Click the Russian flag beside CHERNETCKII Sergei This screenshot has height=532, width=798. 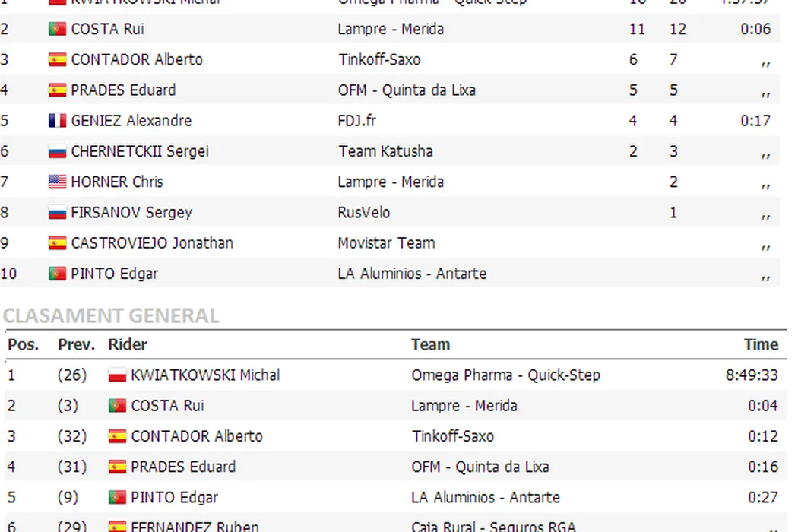click(x=57, y=151)
